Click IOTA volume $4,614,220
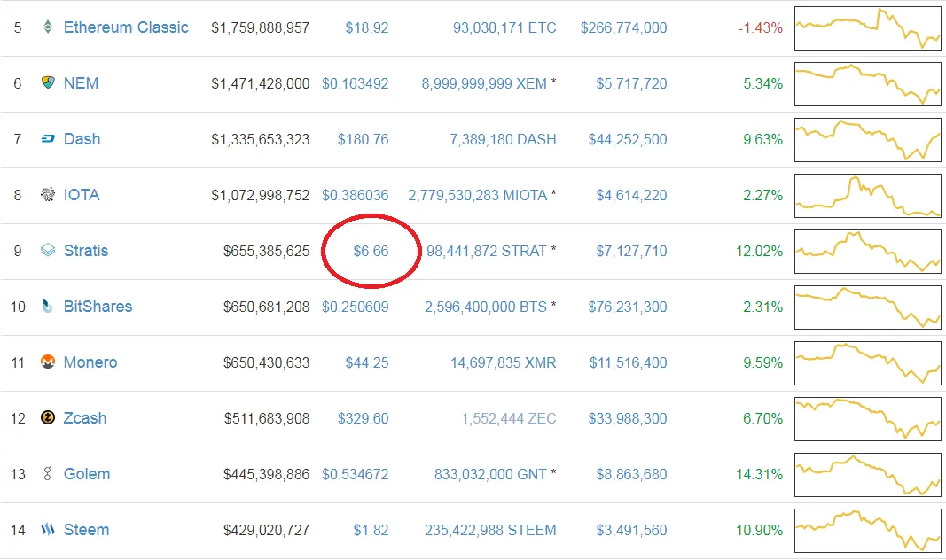The width and height of the screenshot is (946, 560). [631, 195]
